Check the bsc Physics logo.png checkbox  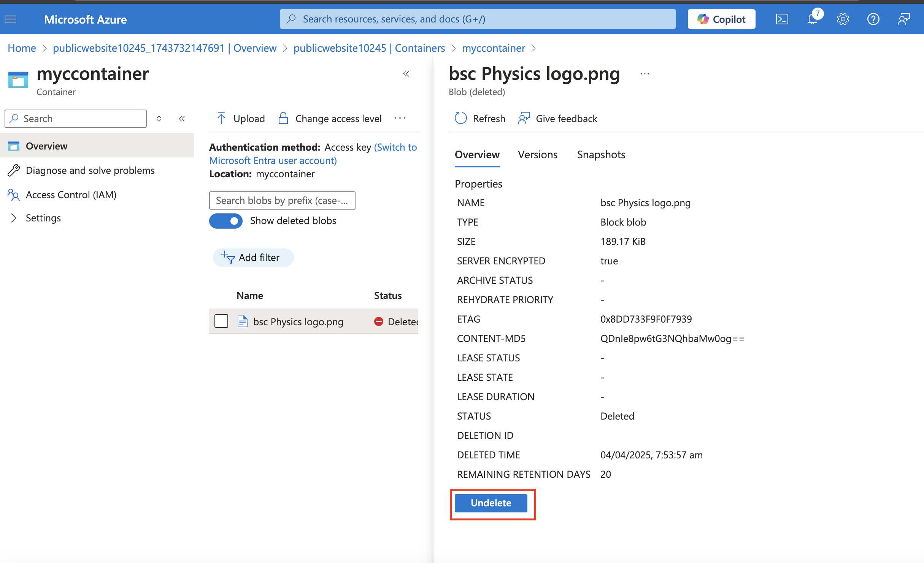point(221,321)
